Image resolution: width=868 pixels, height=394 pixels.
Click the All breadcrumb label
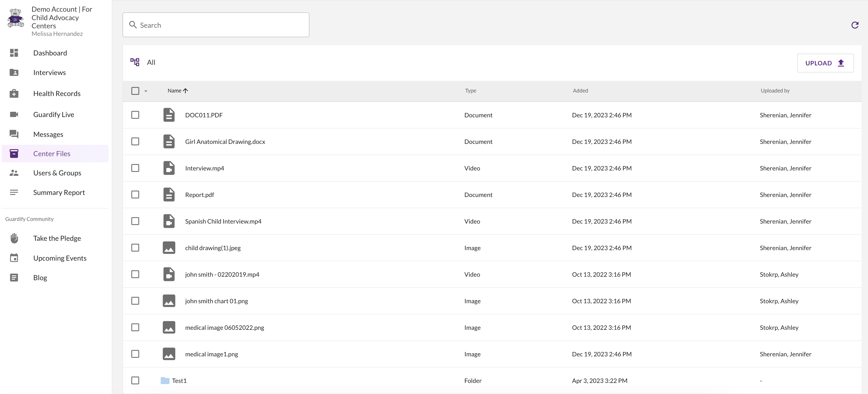(151, 62)
